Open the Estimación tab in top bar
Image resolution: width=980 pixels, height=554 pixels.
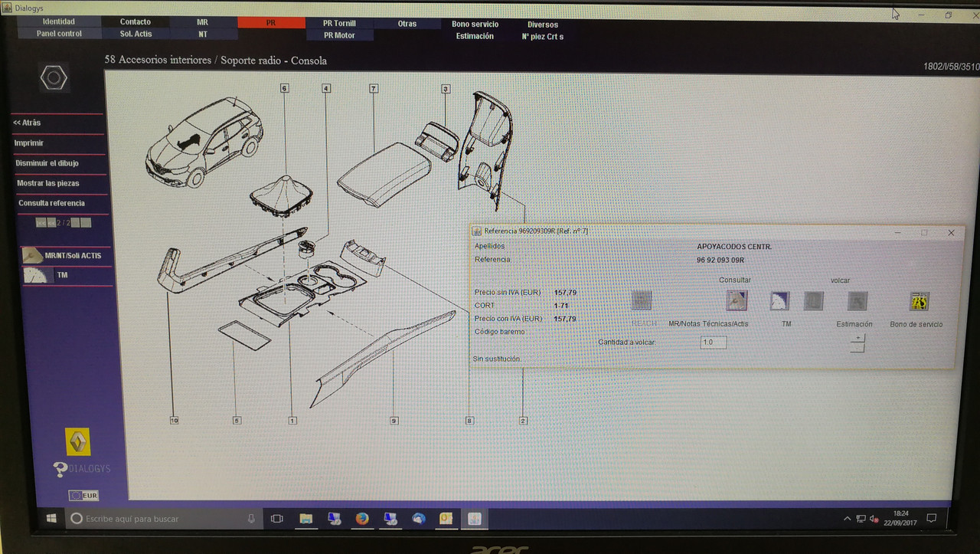[x=475, y=36]
